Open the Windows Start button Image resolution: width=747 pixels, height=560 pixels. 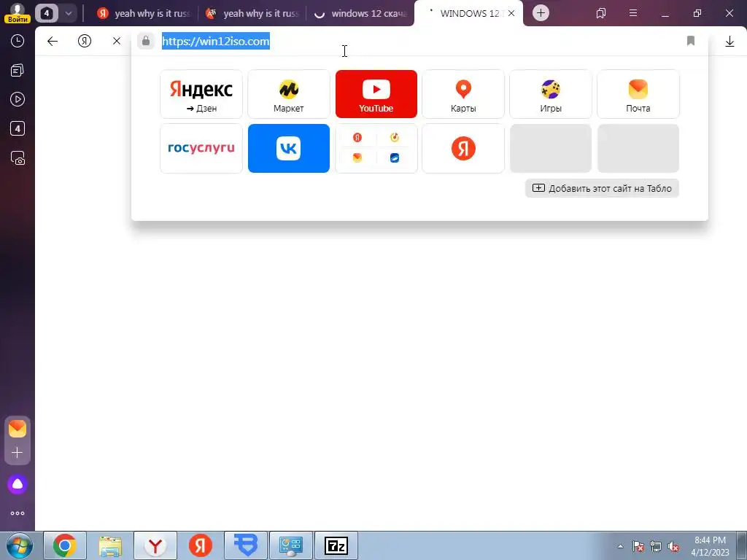pyautogui.click(x=19, y=545)
